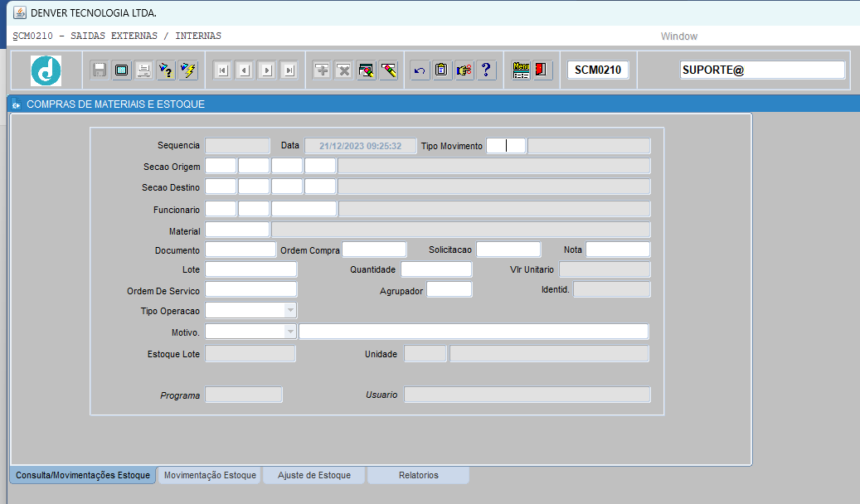
Task: Click the Lote input field
Action: 251,269
